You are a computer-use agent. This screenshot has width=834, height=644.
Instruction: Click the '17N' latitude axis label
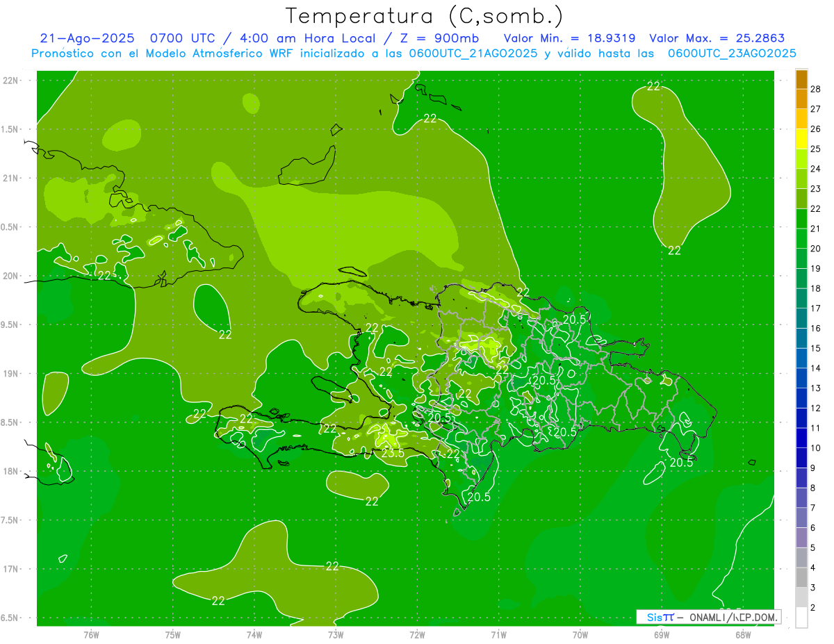click(x=12, y=569)
